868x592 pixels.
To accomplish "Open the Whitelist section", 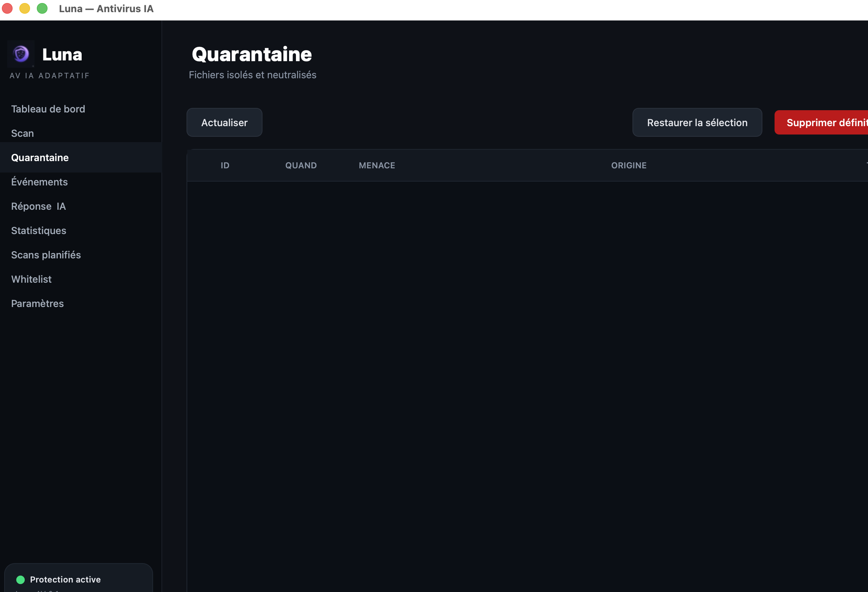I will pyautogui.click(x=32, y=279).
